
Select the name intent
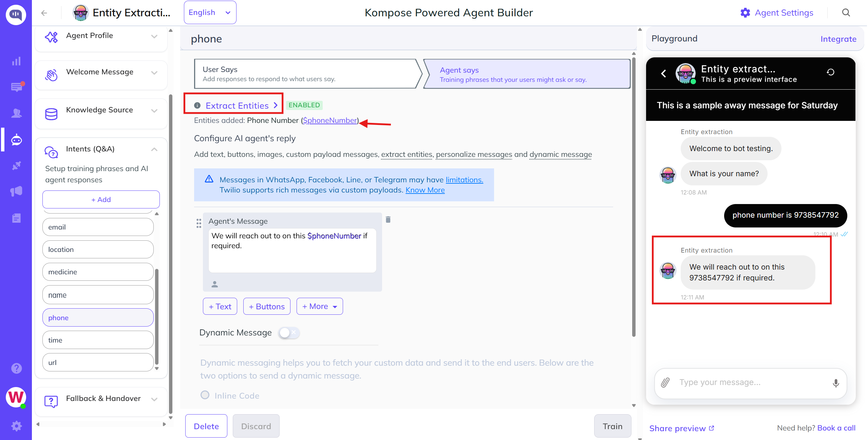pos(98,295)
